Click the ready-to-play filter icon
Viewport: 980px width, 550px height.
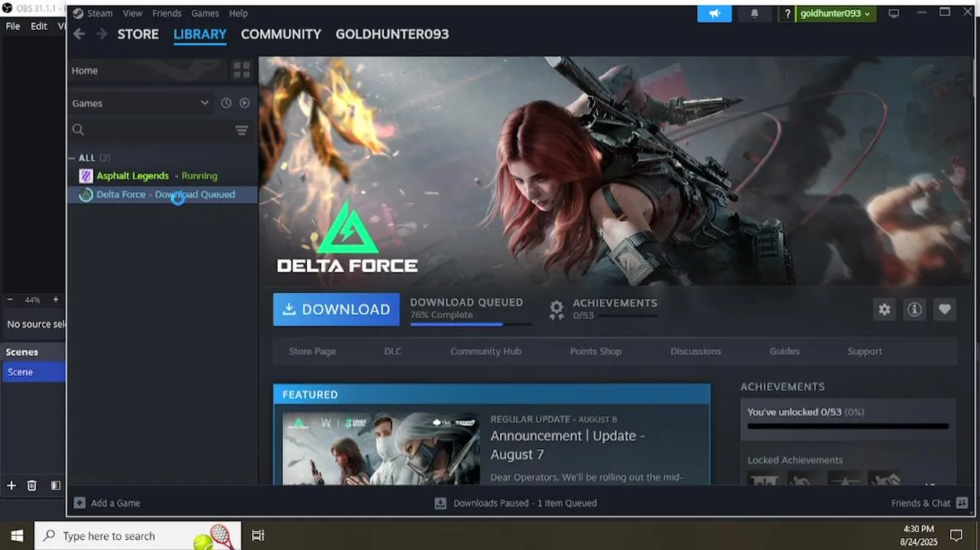tap(244, 103)
